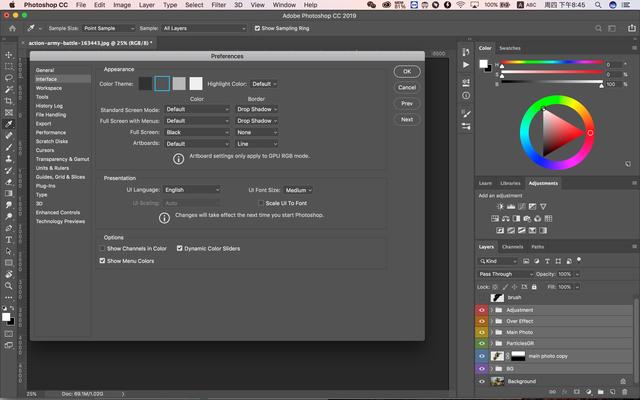Hide the main photo copy layer
The image size is (640, 400).
tap(482, 356)
